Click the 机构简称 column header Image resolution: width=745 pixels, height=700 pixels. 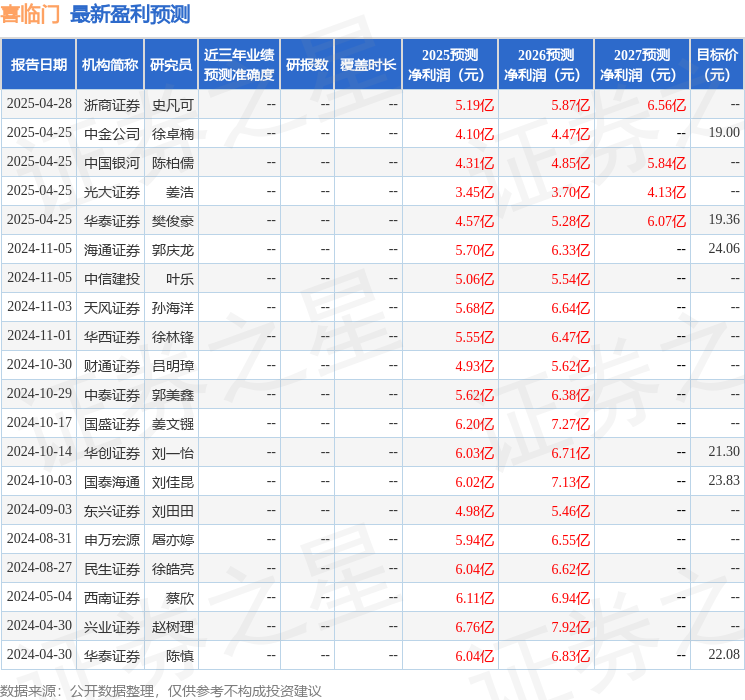pyautogui.click(x=110, y=65)
